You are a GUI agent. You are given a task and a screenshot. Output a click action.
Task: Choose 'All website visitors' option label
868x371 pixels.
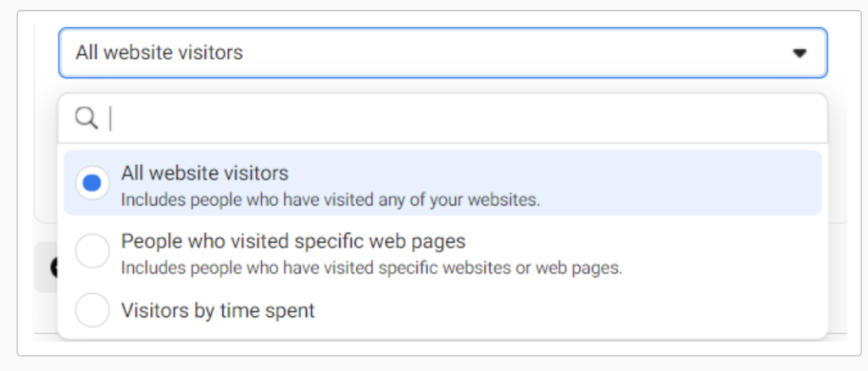pyautogui.click(x=204, y=174)
